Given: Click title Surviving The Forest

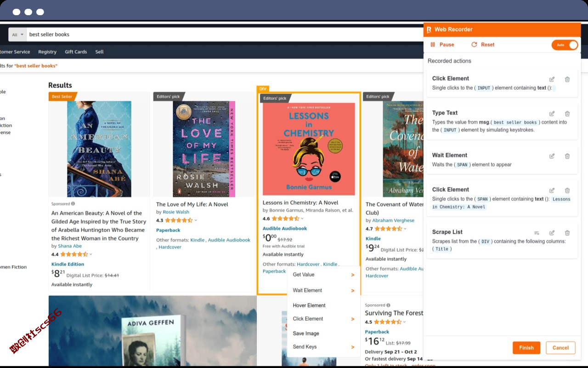Looking at the screenshot, I should tap(394, 313).
